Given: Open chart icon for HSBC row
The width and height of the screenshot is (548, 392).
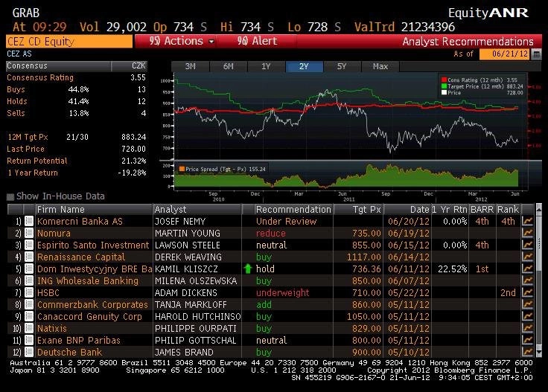Looking at the screenshot, I should (x=527, y=292).
